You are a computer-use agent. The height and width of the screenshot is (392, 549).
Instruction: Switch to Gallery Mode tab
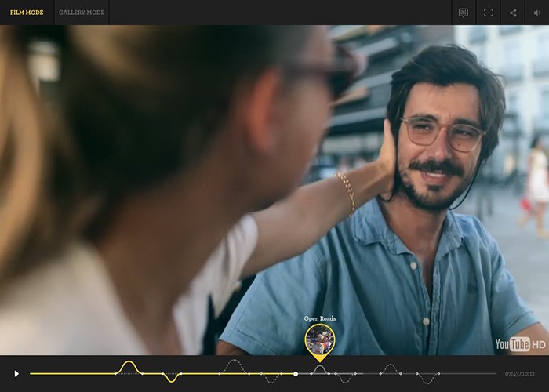[x=82, y=13]
